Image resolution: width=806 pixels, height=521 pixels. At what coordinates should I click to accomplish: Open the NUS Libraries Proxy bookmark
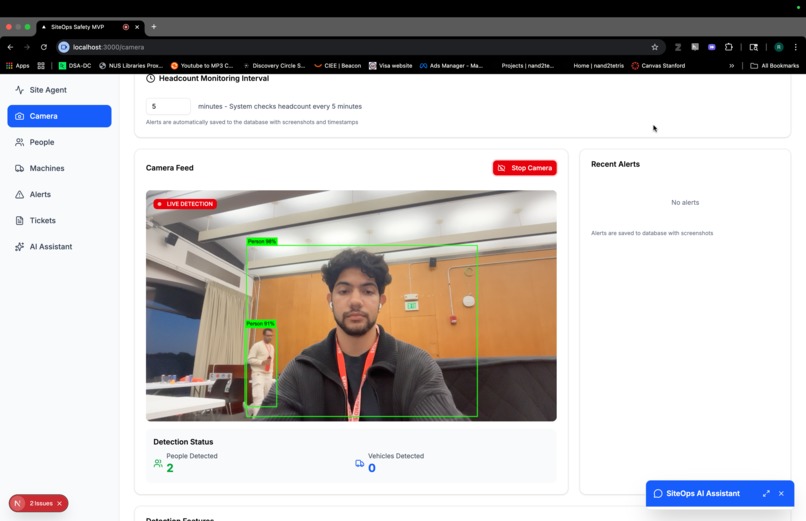point(131,66)
